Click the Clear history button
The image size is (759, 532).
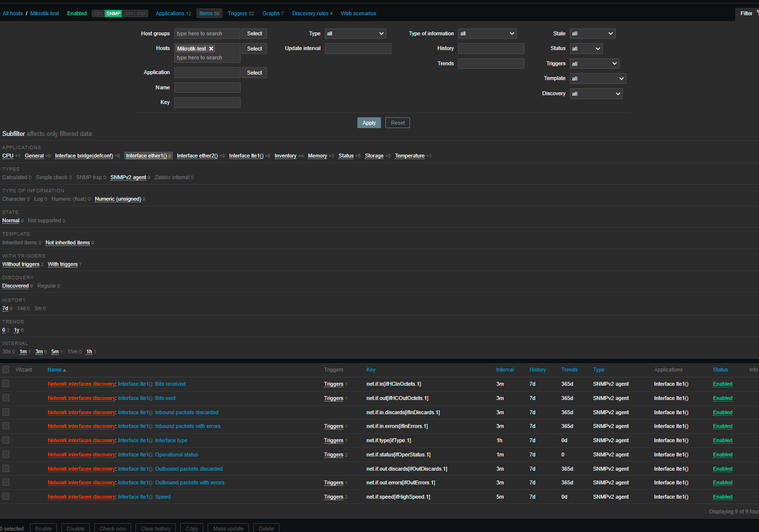156,529
